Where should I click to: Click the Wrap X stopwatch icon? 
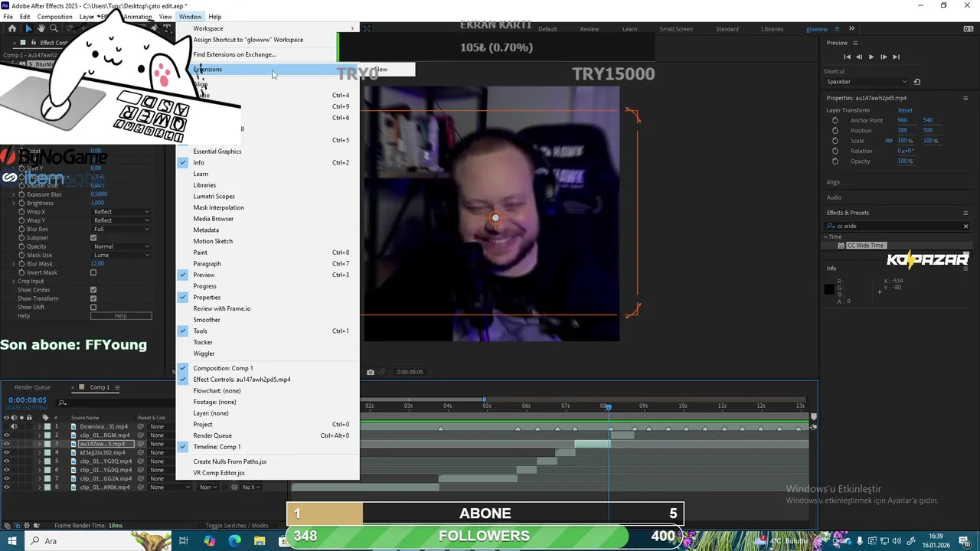(x=21, y=212)
